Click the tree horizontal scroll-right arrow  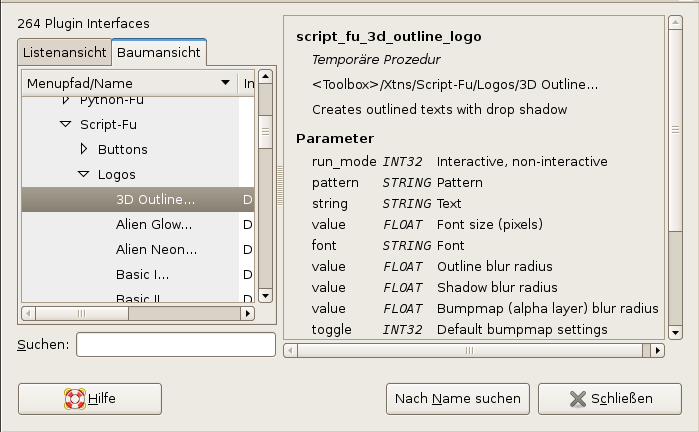click(247, 313)
